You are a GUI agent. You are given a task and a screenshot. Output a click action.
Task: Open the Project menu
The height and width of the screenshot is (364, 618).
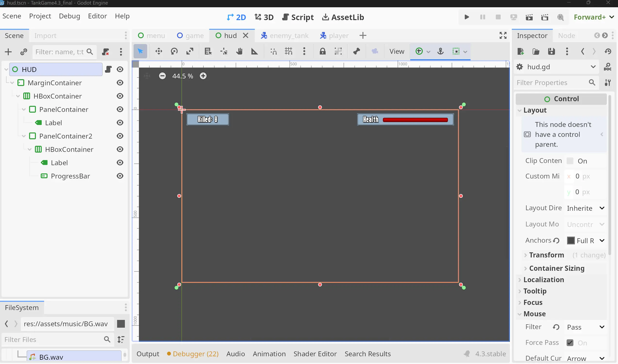point(40,16)
